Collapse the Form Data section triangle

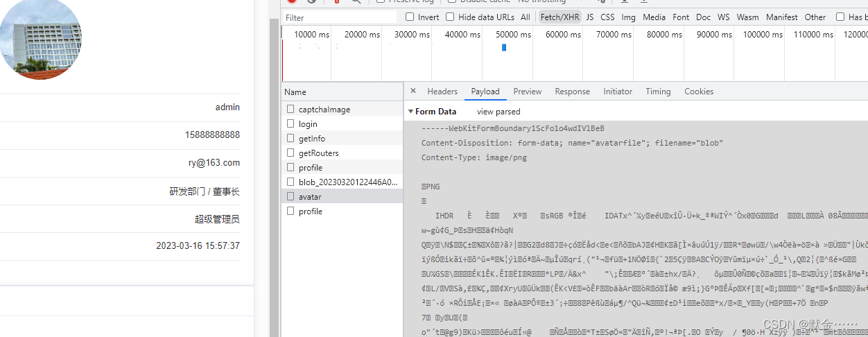410,112
